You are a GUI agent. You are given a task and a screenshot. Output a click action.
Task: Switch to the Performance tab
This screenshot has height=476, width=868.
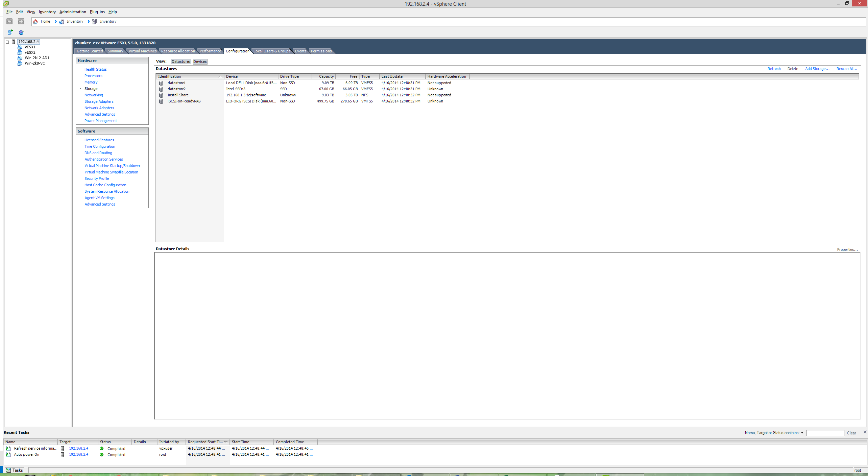pos(210,51)
